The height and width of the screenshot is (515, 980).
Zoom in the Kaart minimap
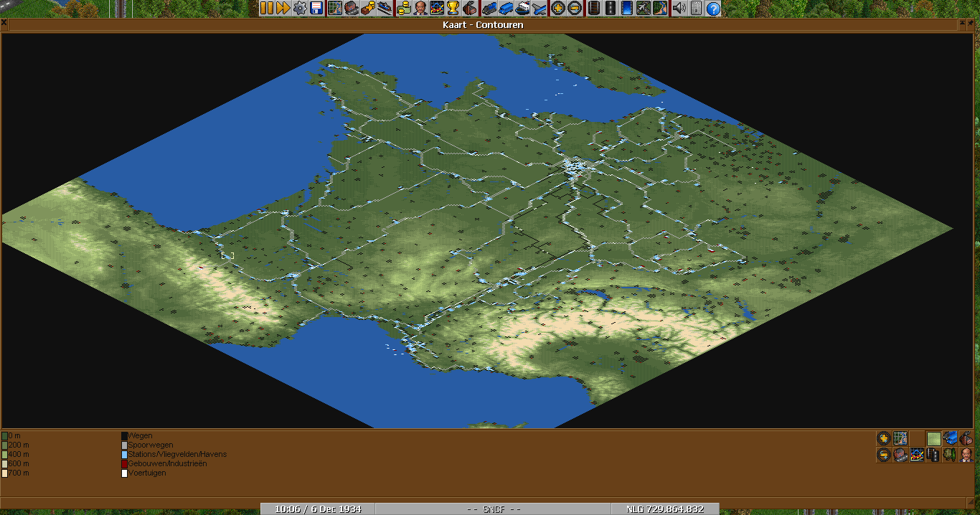[885, 438]
